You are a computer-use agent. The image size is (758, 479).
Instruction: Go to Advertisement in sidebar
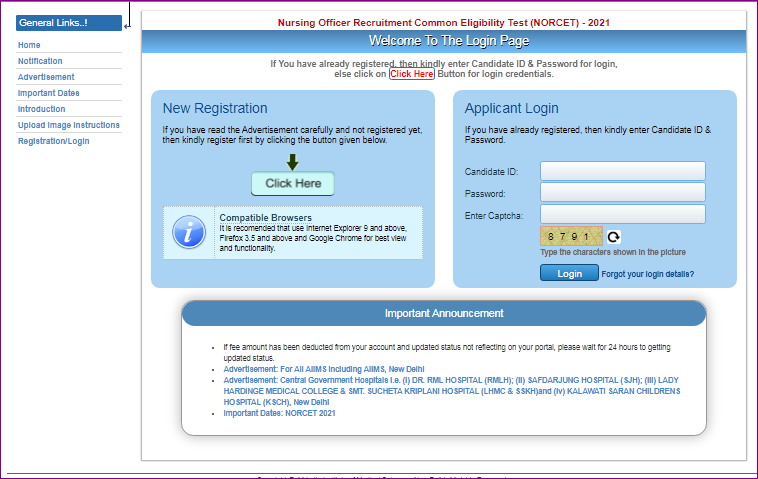(46, 77)
